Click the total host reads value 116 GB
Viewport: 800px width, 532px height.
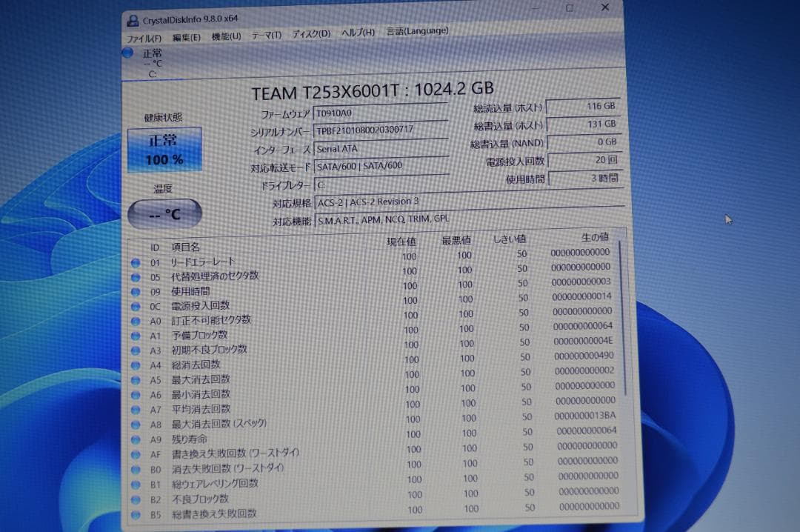pos(583,106)
